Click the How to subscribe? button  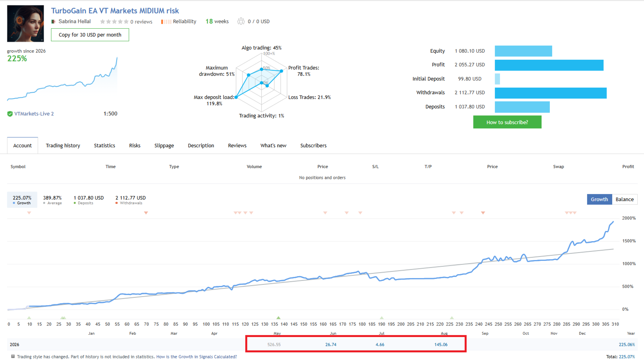[507, 122]
